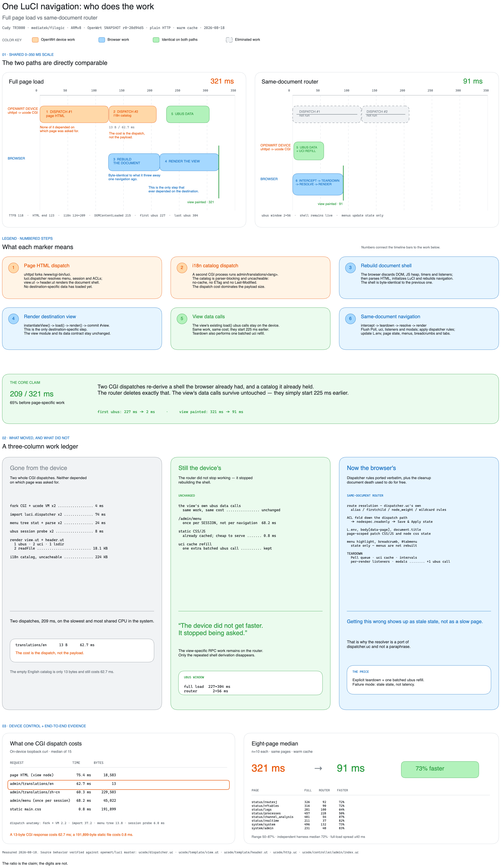501x868 pixels.
Task: Select the green UBUS DATA bar in Full page load
Action: 188,114
